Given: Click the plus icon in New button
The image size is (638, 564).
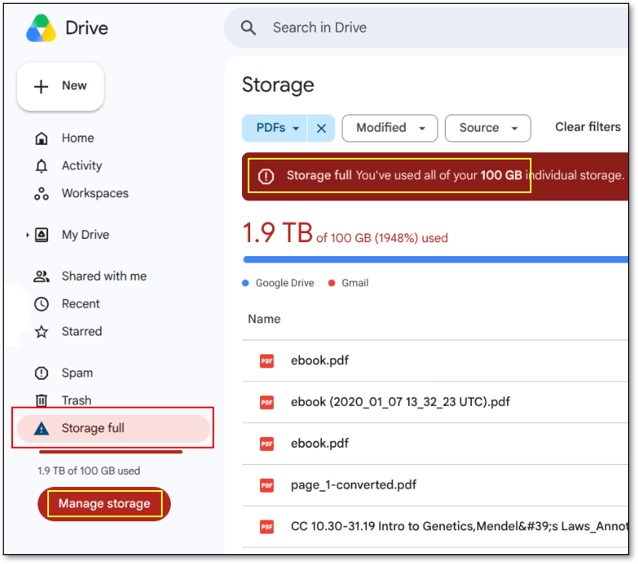Looking at the screenshot, I should 41,86.
